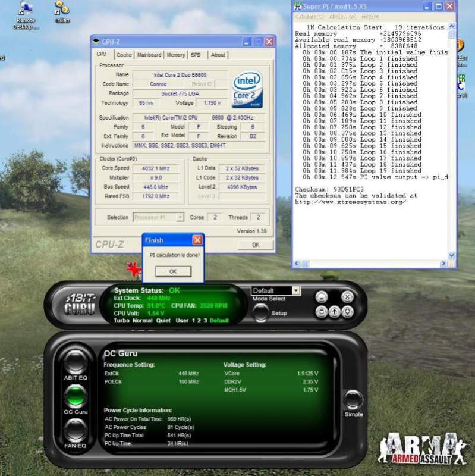The width and height of the screenshot is (475, 476).
Task: Open the Remote Desktop shortcut on the desktop
Action: click(26, 14)
